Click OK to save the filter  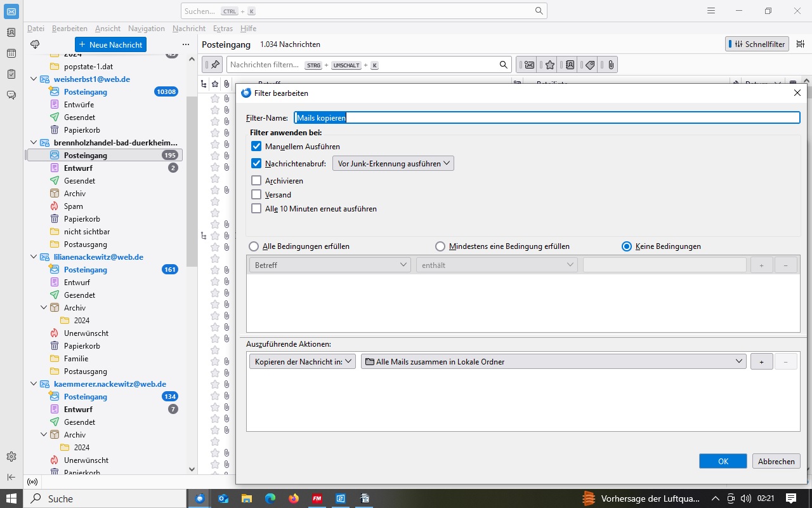pos(723,462)
